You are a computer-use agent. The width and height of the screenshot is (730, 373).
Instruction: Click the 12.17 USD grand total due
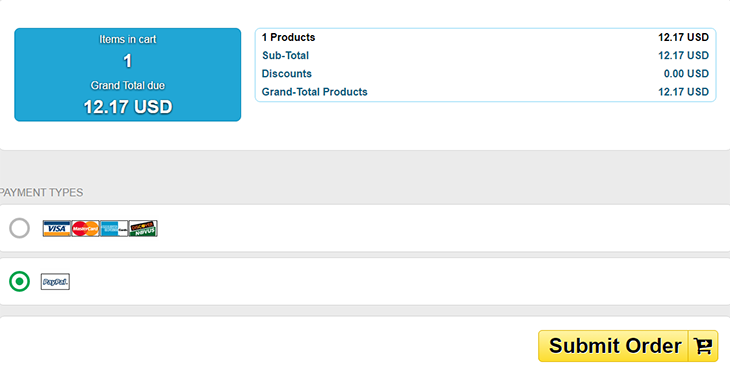(128, 107)
